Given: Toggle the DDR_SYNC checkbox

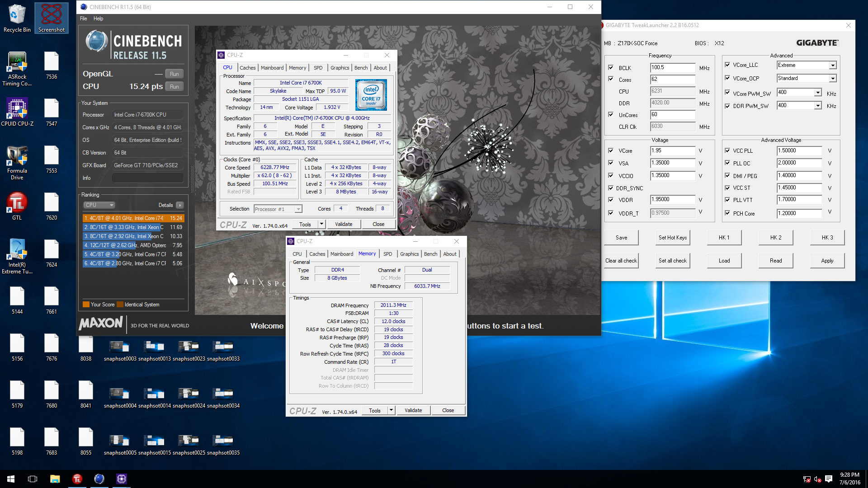Looking at the screenshot, I should click(x=611, y=188).
